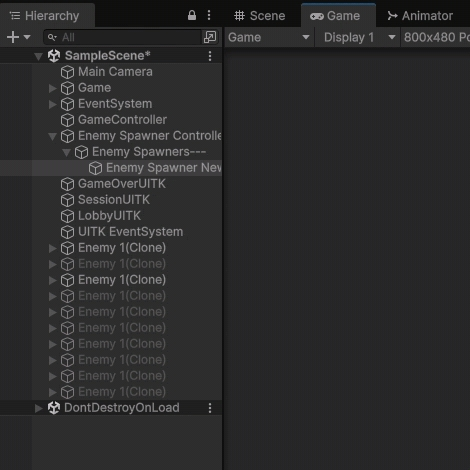Open the SampleScene three-dot context menu

(210, 56)
